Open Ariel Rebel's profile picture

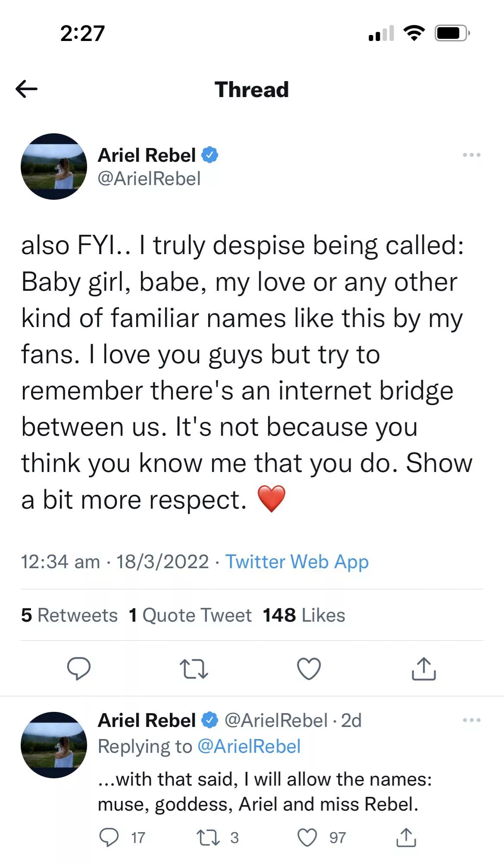[x=54, y=167]
